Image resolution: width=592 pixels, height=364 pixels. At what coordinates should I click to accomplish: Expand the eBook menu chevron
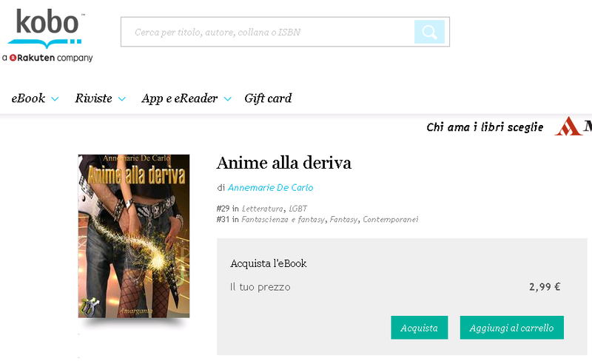[x=55, y=99]
